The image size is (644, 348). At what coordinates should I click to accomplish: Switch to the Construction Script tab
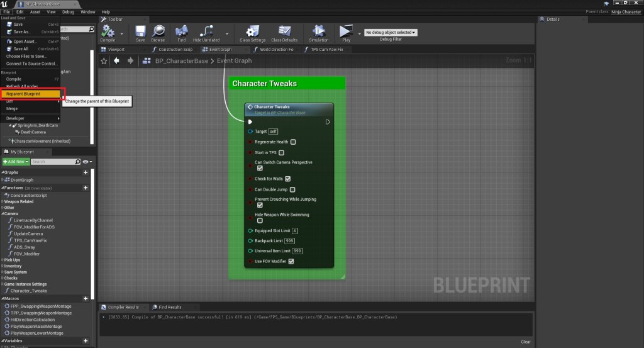tap(175, 49)
